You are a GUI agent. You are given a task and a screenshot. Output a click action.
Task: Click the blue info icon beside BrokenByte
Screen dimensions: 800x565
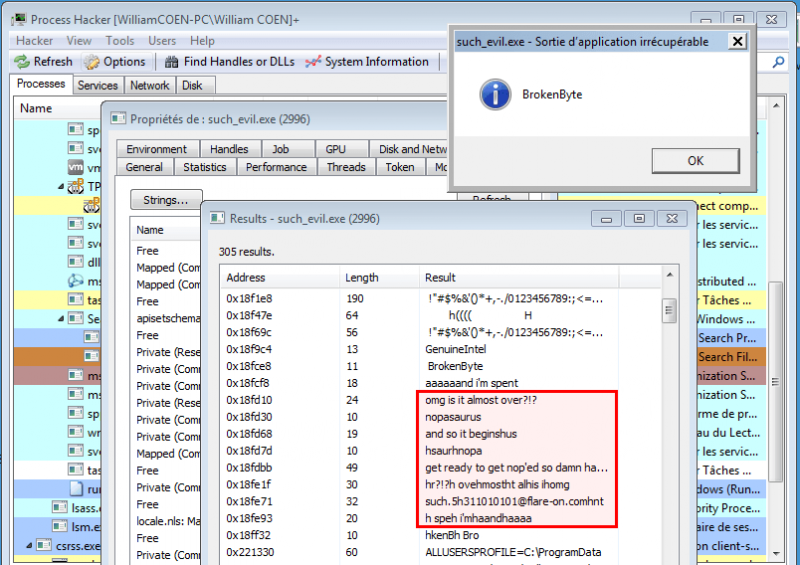(x=494, y=95)
